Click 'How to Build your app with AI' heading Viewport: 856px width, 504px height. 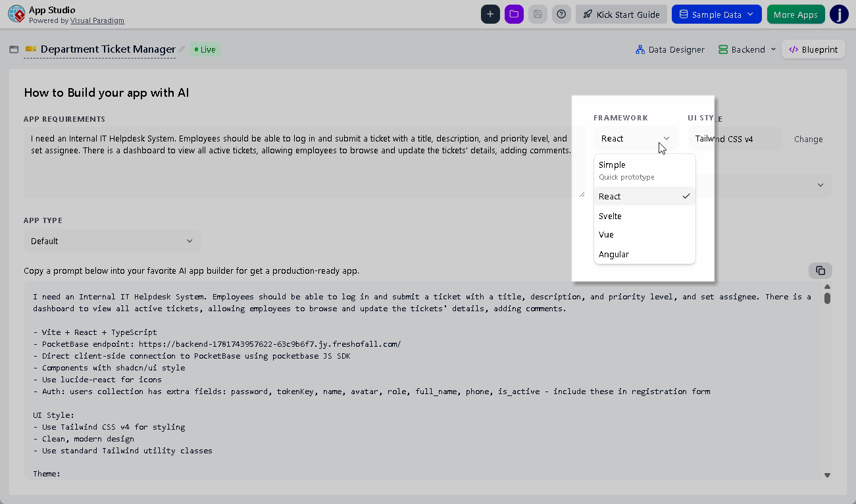click(x=107, y=92)
